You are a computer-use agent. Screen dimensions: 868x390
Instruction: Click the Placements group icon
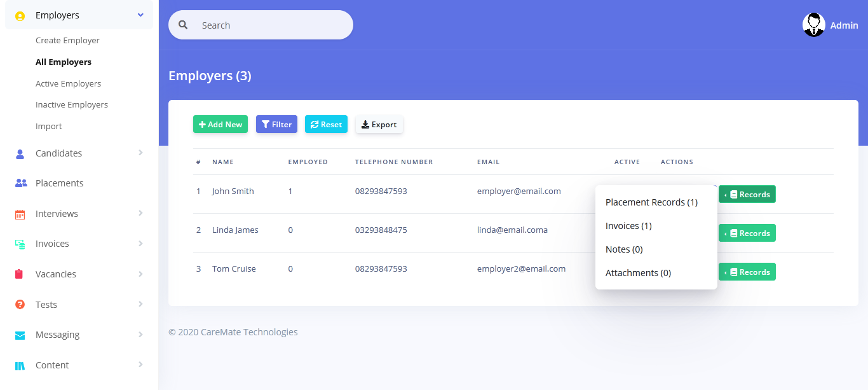tap(20, 183)
